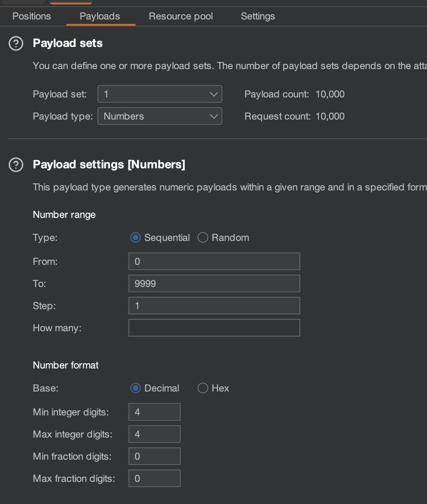Click the Min fraction digits field
427x504 pixels.
click(154, 456)
